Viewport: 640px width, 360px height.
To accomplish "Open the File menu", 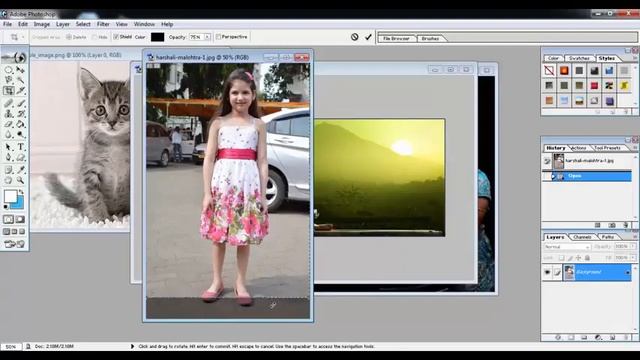I will [x=7, y=24].
